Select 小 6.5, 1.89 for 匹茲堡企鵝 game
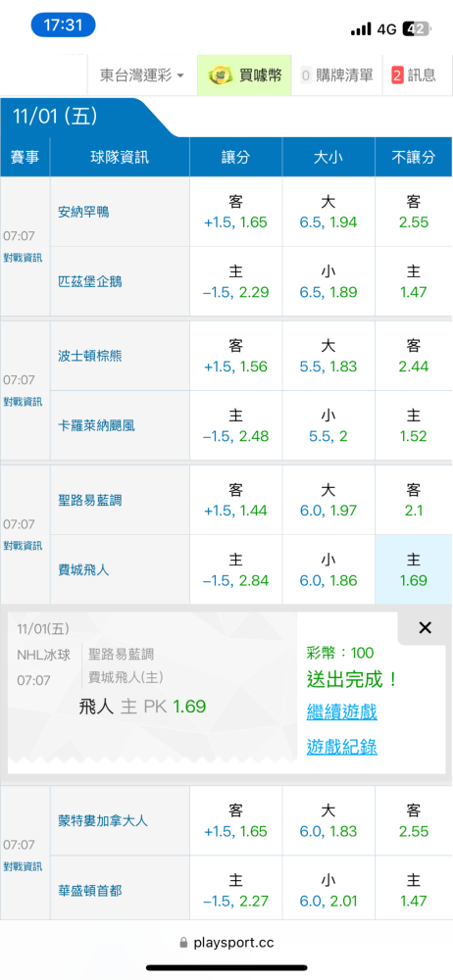This screenshot has height=980, width=453. tap(328, 282)
